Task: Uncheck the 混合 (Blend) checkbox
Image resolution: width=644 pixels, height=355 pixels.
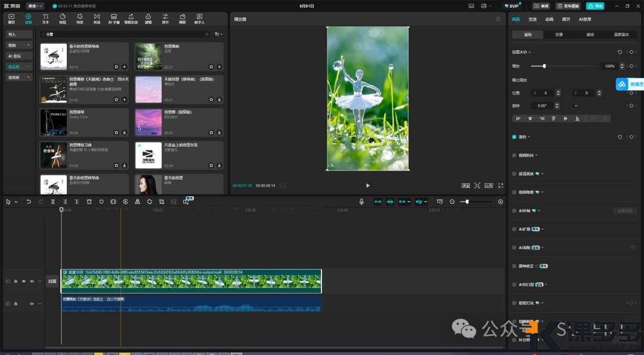Action: pyautogui.click(x=514, y=137)
